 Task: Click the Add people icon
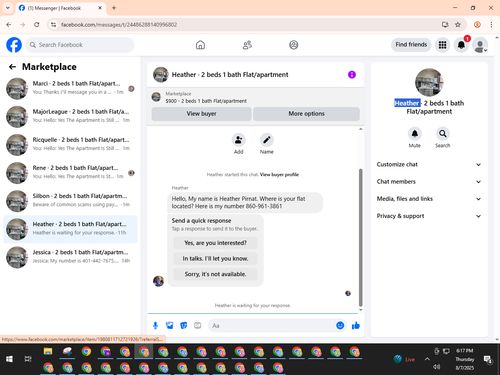[x=238, y=140]
